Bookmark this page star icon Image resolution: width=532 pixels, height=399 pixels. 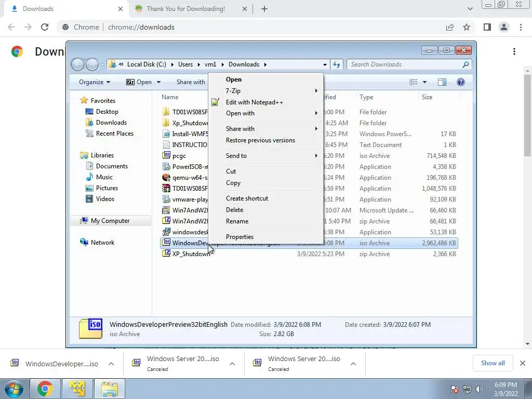click(x=467, y=27)
